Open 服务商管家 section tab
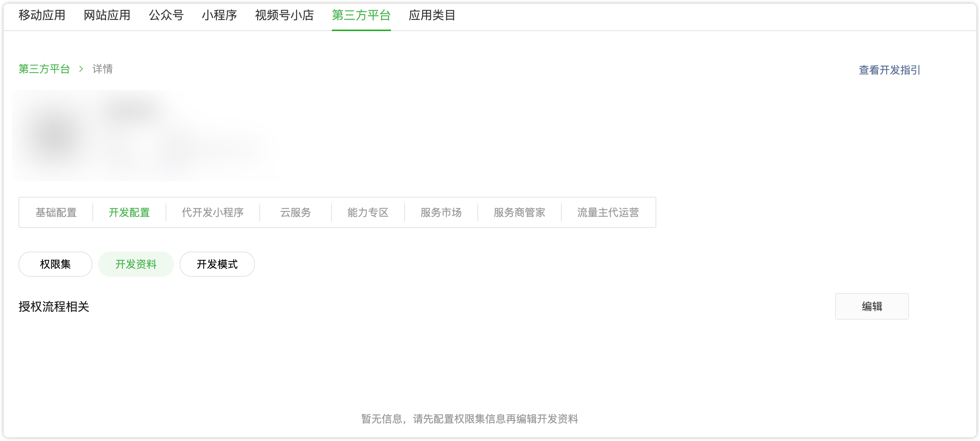Image resolution: width=980 pixels, height=441 pixels. 519,212
